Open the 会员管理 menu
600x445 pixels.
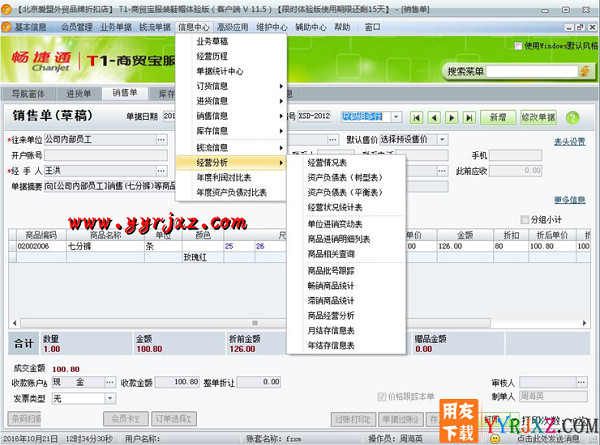click(x=77, y=27)
